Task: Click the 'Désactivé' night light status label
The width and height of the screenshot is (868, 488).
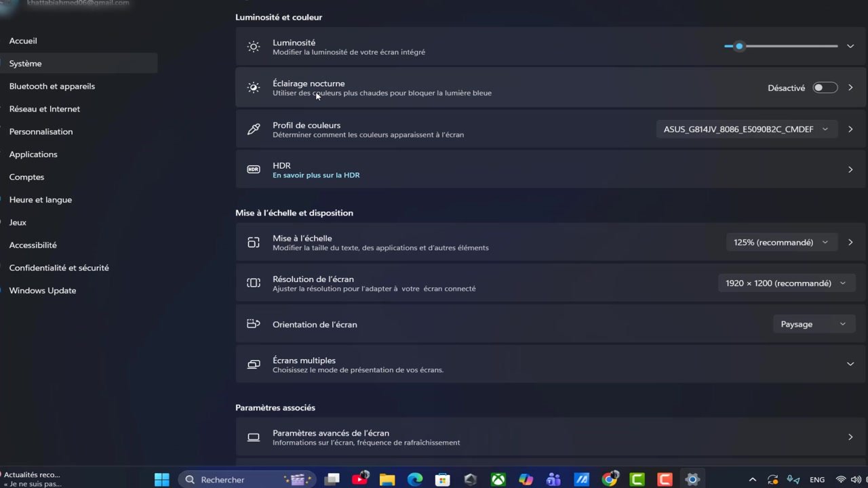Action: pyautogui.click(x=787, y=88)
